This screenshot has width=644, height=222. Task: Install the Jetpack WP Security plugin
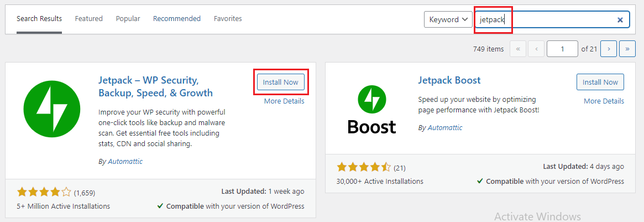click(x=280, y=82)
